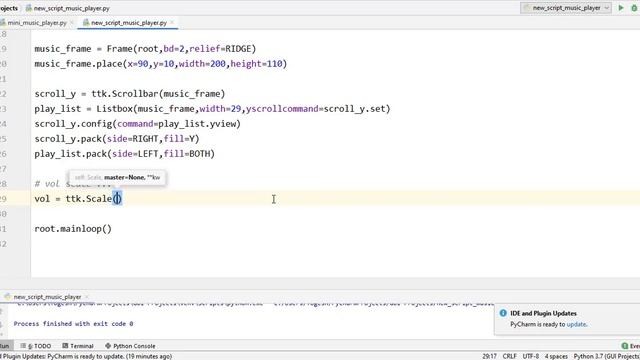Click the parameter info tooltip master=None
640x360 pixels.
(x=118, y=178)
